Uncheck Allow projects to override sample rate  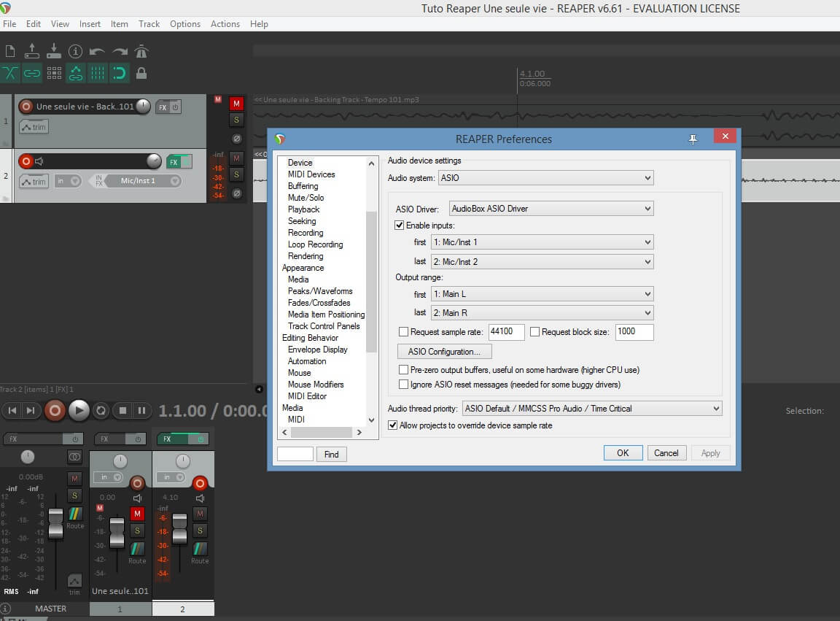tap(393, 425)
